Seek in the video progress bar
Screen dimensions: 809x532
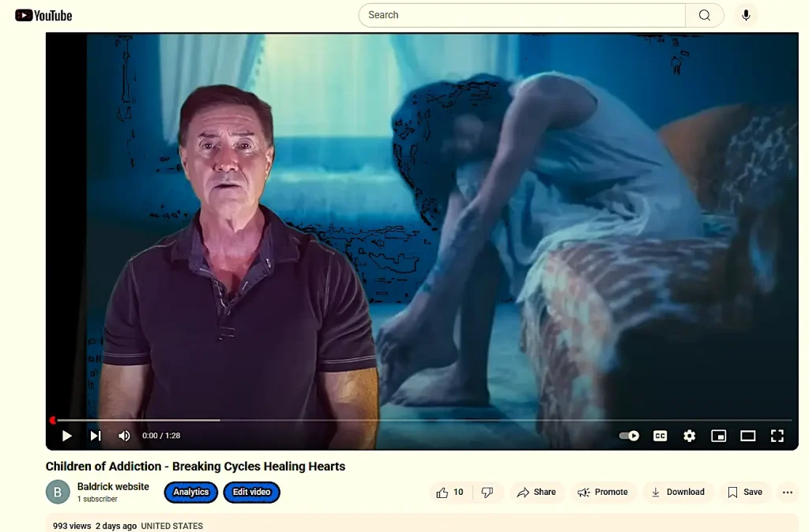[422, 420]
